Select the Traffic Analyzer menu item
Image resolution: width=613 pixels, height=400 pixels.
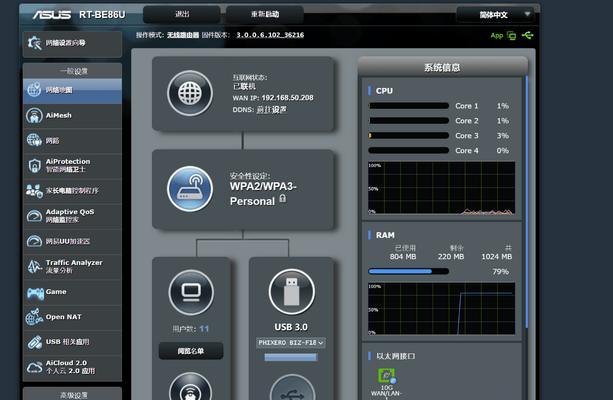coord(72,267)
